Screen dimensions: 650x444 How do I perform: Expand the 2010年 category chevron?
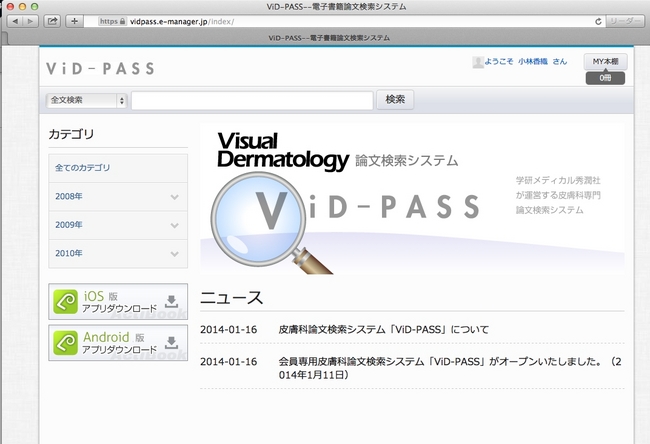[x=175, y=254]
